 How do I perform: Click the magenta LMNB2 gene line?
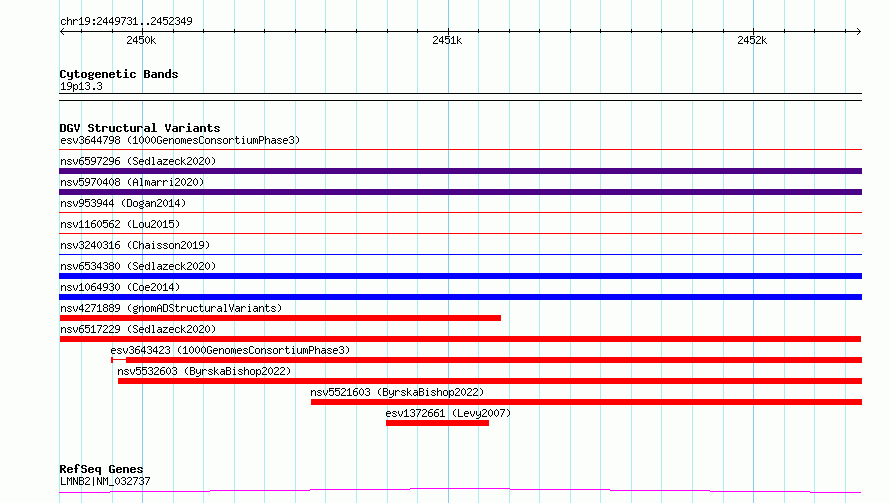point(460,491)
